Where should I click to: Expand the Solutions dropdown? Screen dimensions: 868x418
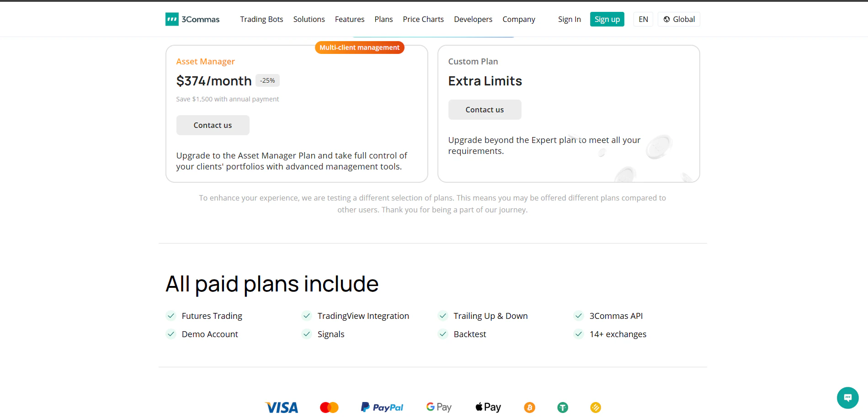pos(309,19)
